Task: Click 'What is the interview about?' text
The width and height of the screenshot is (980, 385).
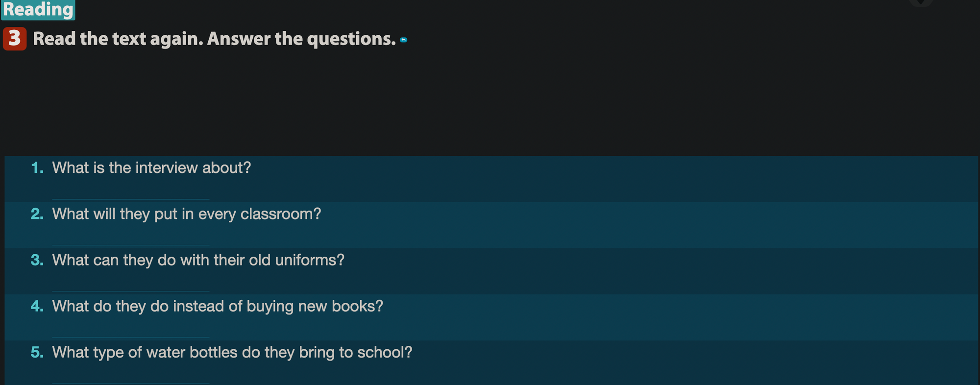Action: coord(151,168)
